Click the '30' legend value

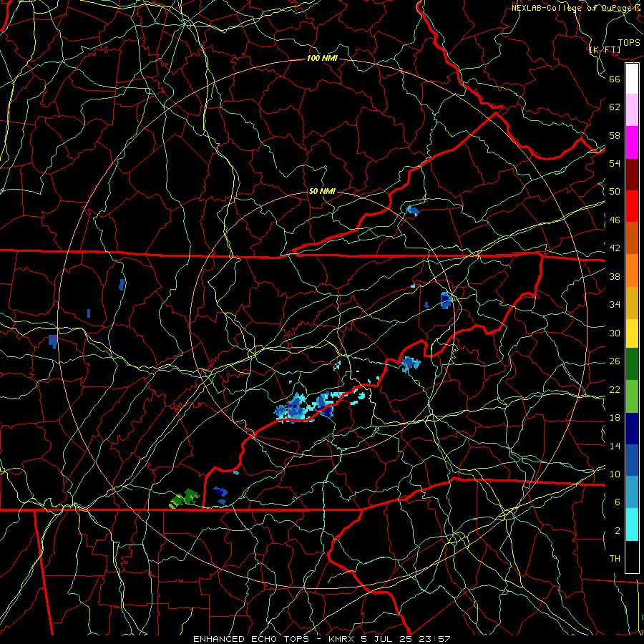click(615, 333)
